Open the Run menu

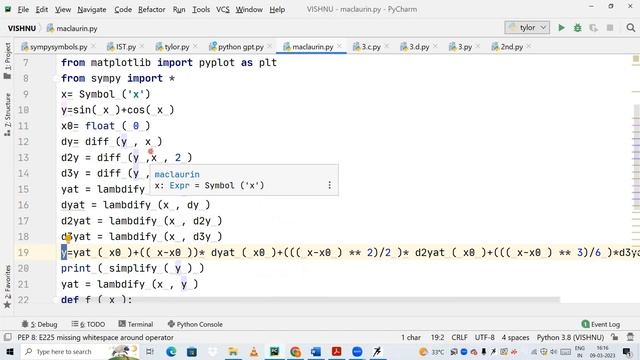pyautogui.click(x=179, y=9)
